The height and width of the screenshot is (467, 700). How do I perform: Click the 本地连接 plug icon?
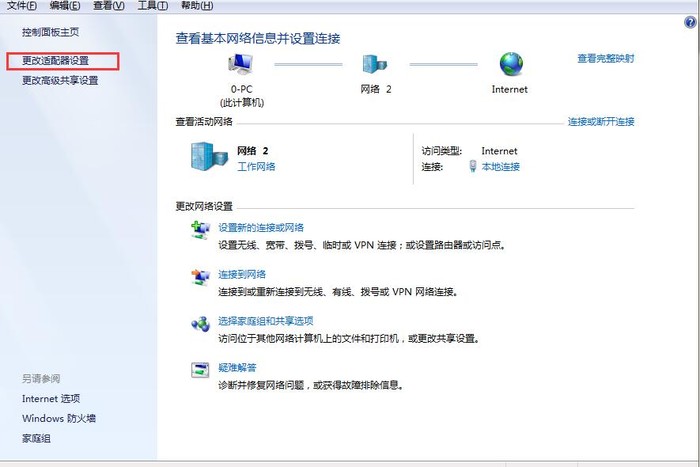(473, 167)
